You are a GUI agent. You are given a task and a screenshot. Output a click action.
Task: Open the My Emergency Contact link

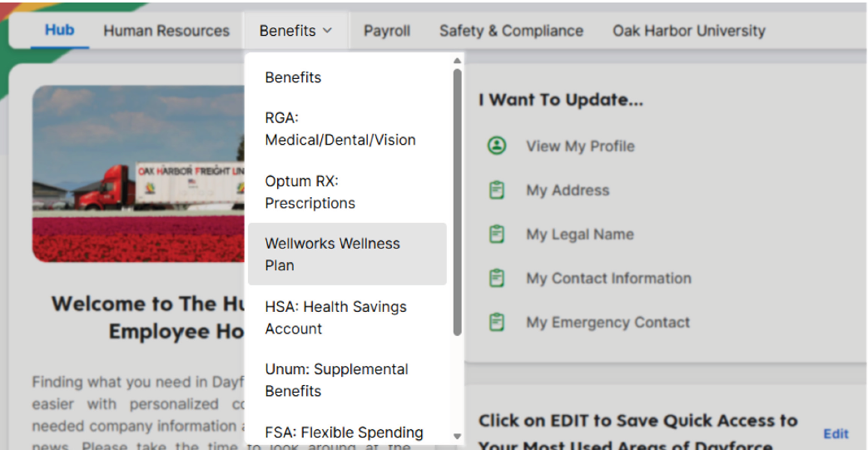[608, 323]
